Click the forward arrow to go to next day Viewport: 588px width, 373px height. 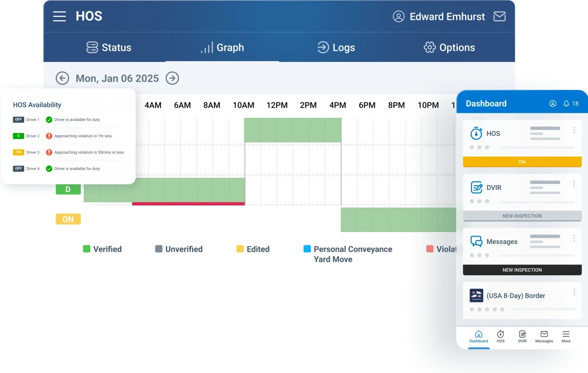click(x=172, y=78)
